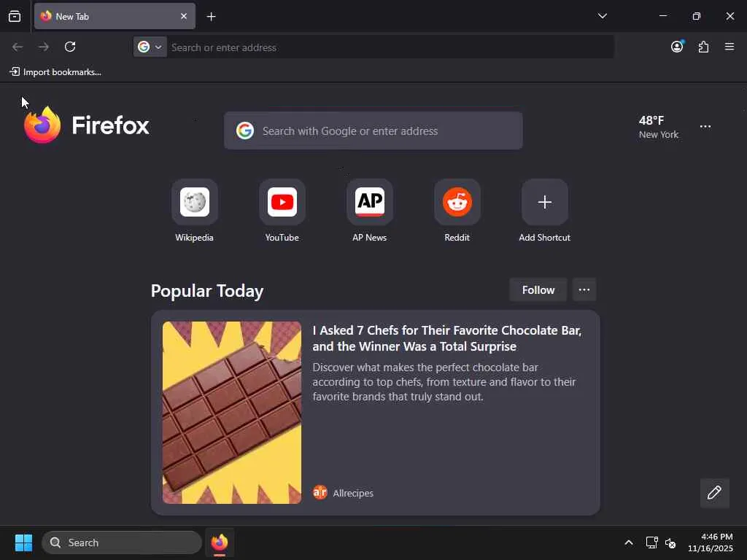Focus the 'Search or enter address' URL bar
The height and width of the screenshot is (560, 747).
[390, 47]
